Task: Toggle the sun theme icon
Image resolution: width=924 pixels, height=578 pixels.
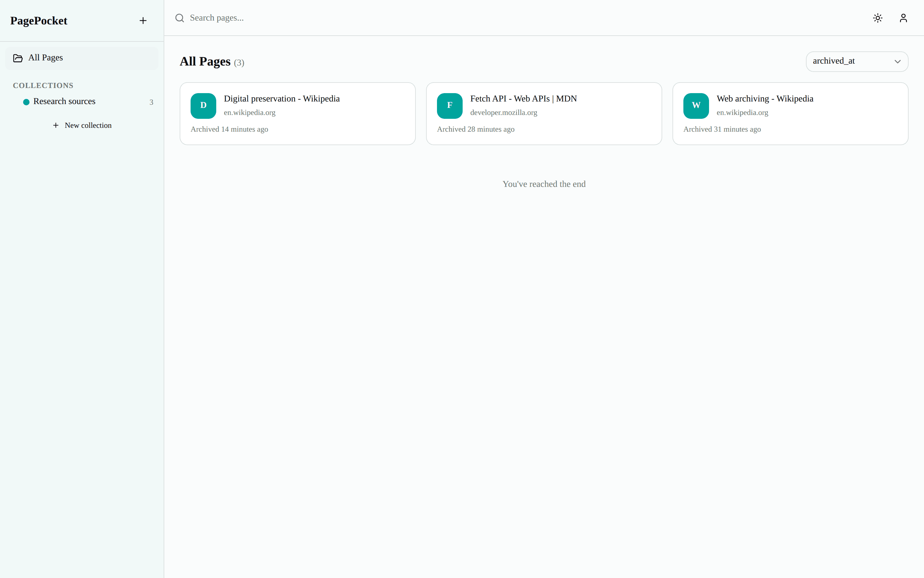Action: coord(878,18)
